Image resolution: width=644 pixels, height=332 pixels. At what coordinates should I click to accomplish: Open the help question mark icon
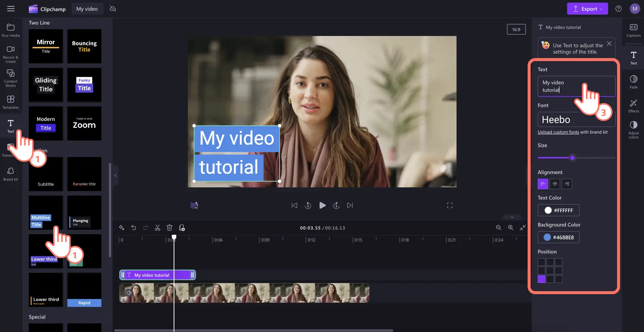[619, 9]
